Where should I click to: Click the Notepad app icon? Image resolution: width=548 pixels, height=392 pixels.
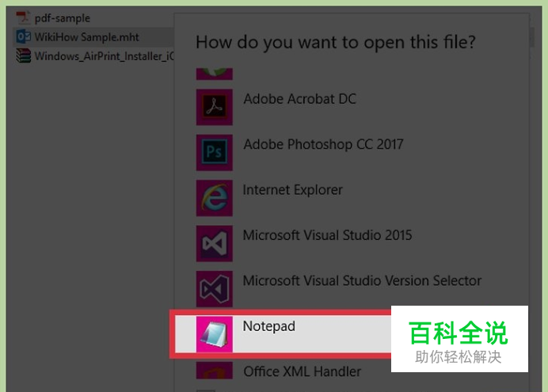click(x=215, y=334)
